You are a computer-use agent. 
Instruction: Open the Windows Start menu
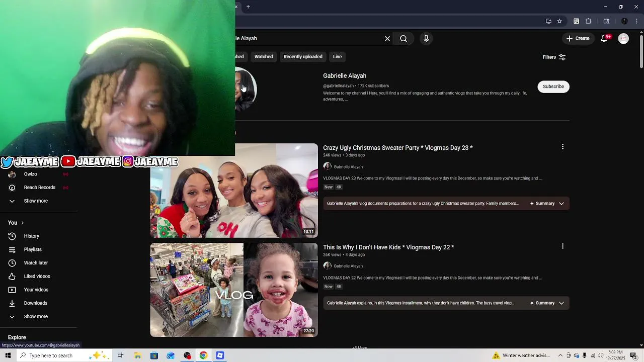pos(8,355)
